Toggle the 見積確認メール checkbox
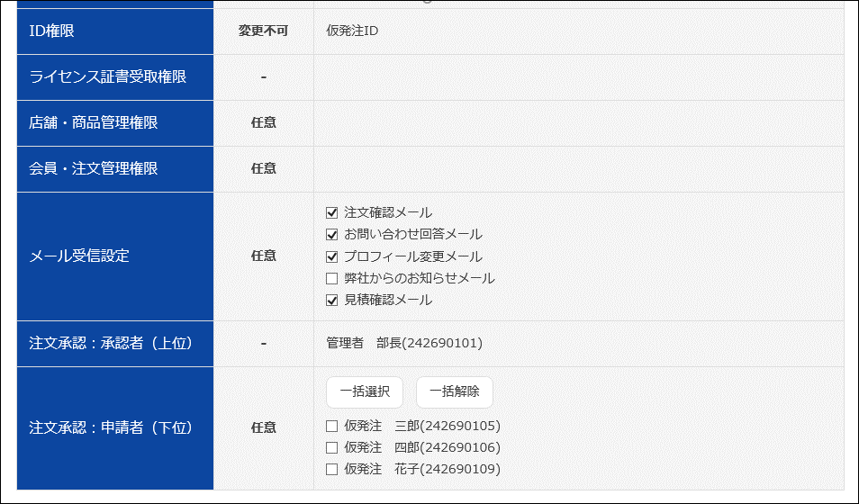This screenshot has height=504, width=859. [x=331, y=300]
